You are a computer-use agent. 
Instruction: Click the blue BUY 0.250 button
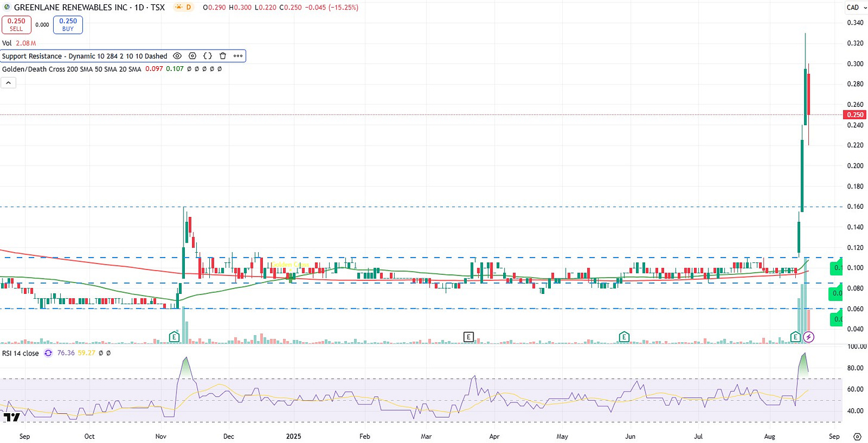point(68,24)
